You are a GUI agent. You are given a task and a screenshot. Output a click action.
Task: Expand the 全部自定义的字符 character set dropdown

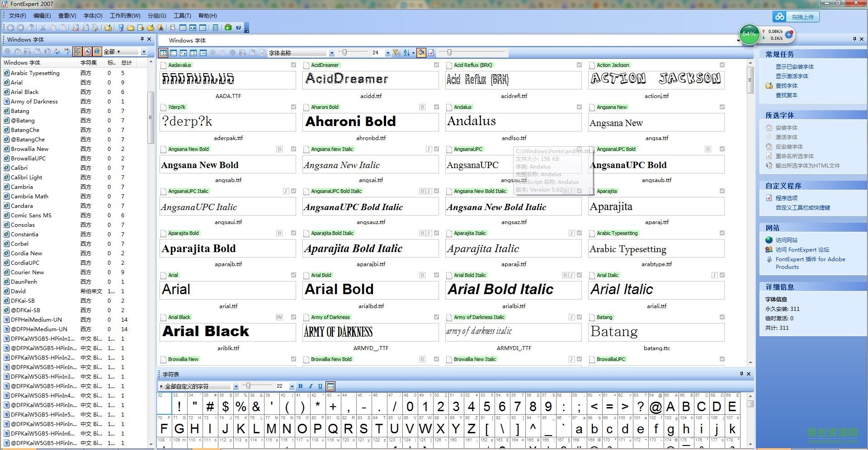[236, 386]
